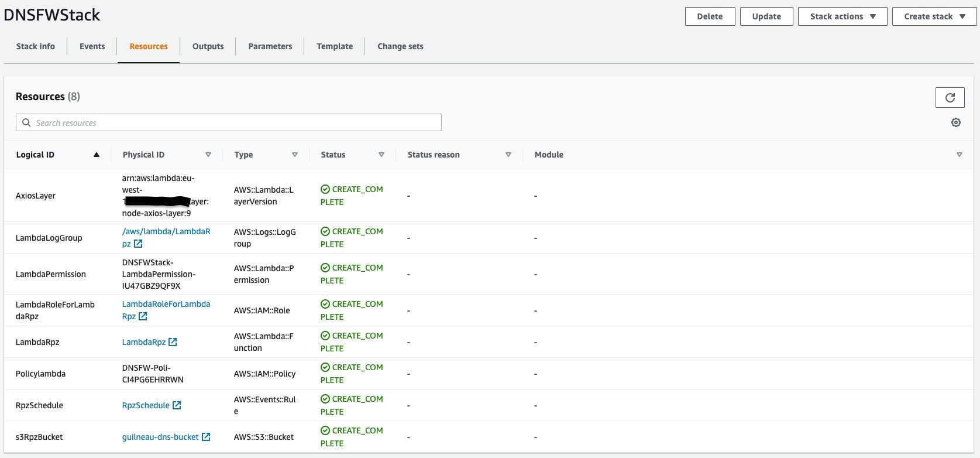Open external link icon beside LambdaRpz
Screen dimensions: 980x458
(x=173, y=342)
